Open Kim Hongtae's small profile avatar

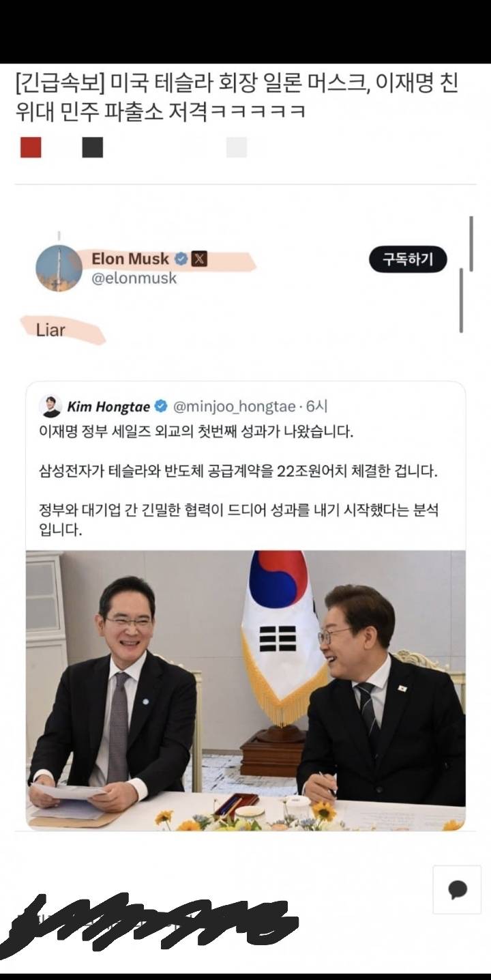pos(50,406)
